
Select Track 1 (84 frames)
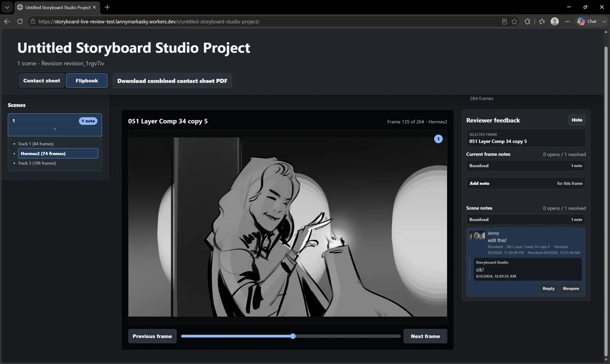(x=36, y=144)
